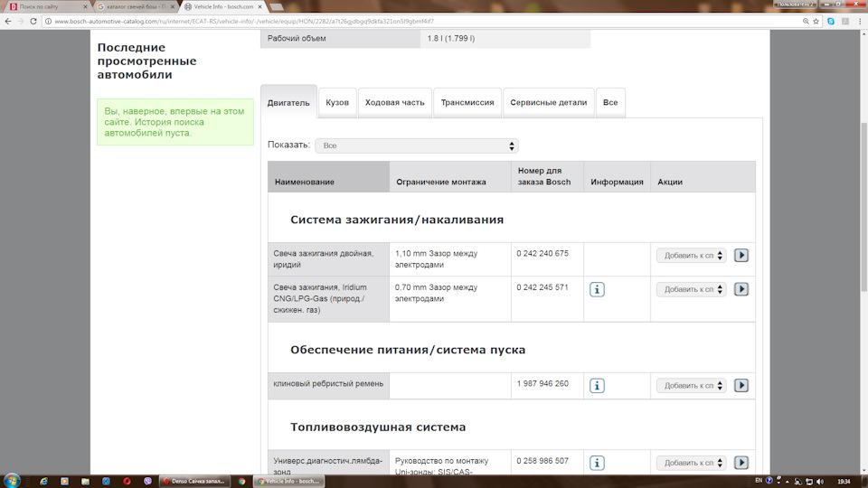Click site information icon in address bar

pos(48,21)
